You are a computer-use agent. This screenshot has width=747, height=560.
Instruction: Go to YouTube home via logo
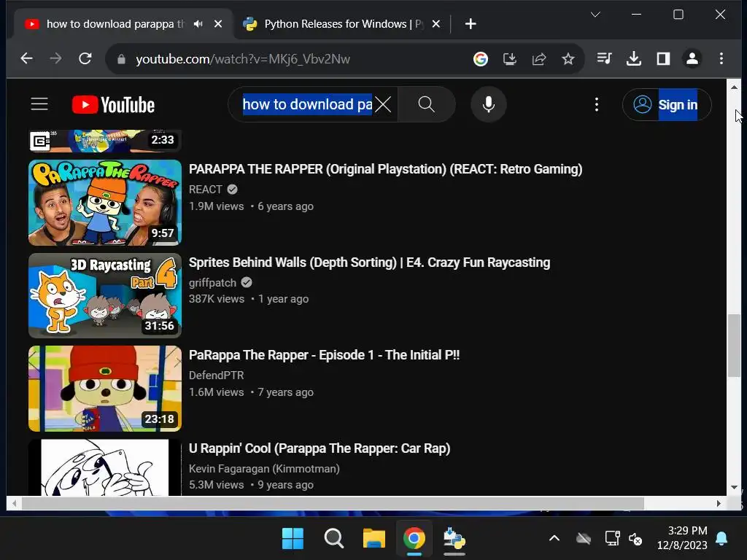tap(113, 105)
